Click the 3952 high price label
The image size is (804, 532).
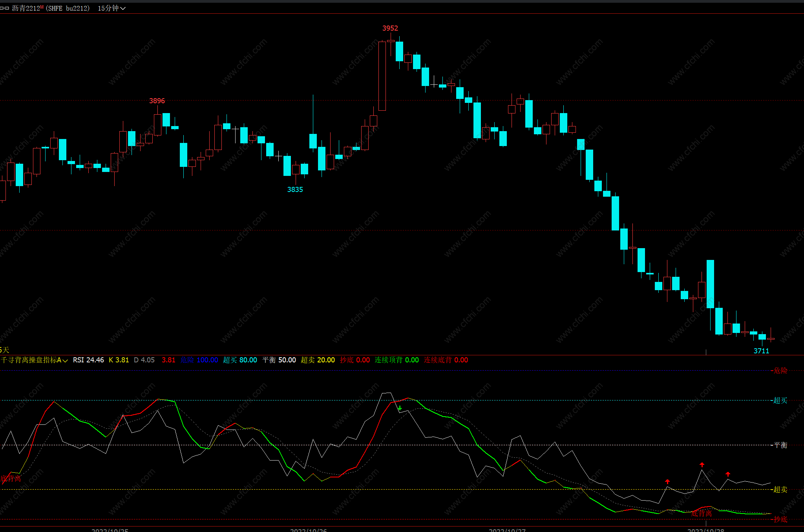(390, 28)
